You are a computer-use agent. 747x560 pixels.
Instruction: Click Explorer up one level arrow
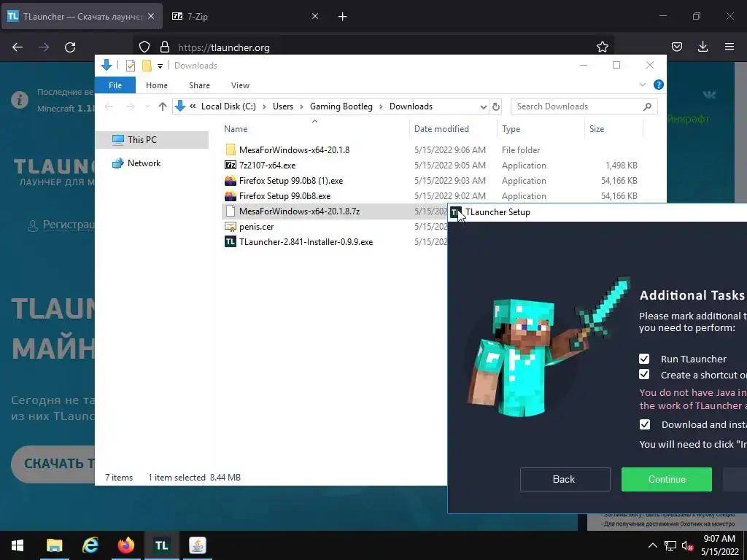click(163, 106)
